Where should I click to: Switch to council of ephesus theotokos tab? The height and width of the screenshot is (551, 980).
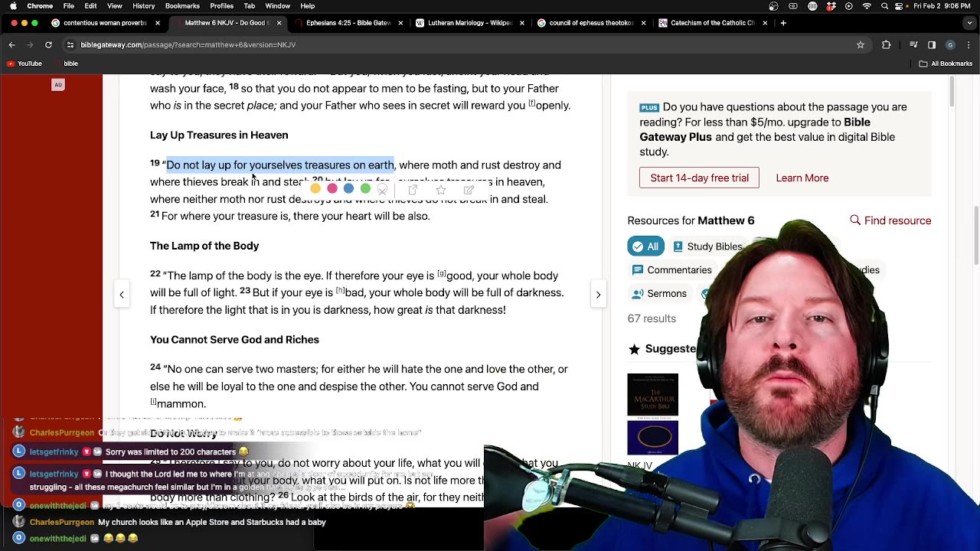coord(591,23)
